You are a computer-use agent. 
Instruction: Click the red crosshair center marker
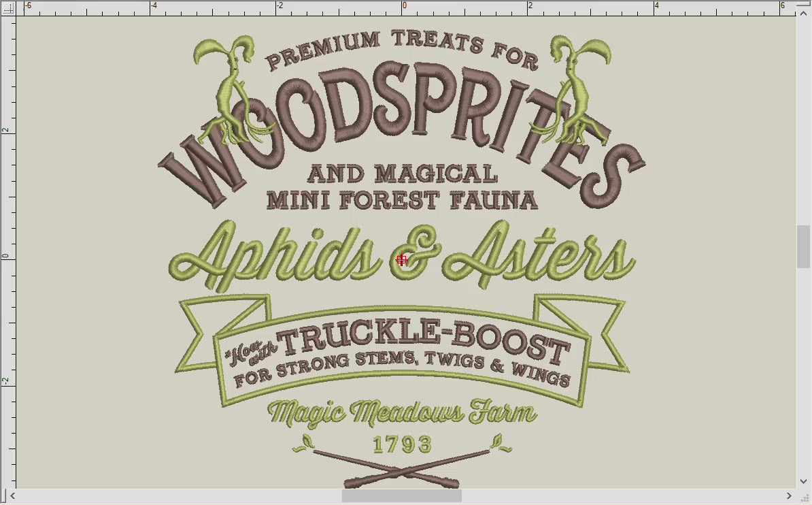click(x=402, y=259)
